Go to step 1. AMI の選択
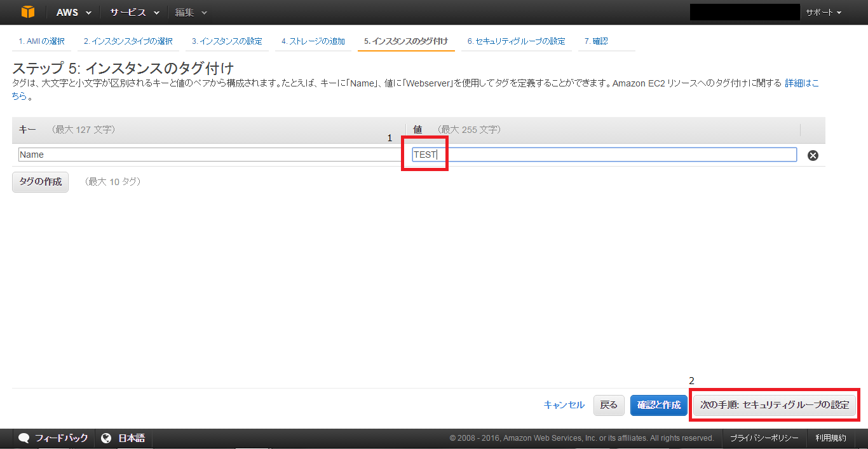 click(x=41, y=41)
